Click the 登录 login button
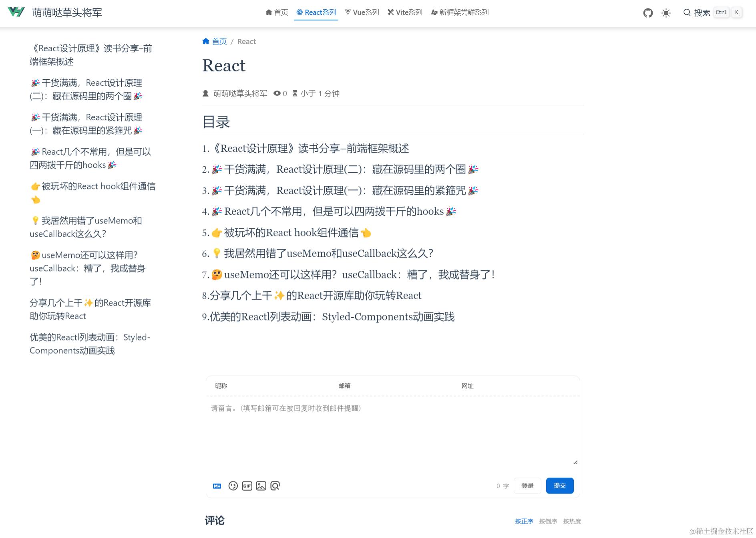Screen dimensions: 756x538 coord(527,486)
